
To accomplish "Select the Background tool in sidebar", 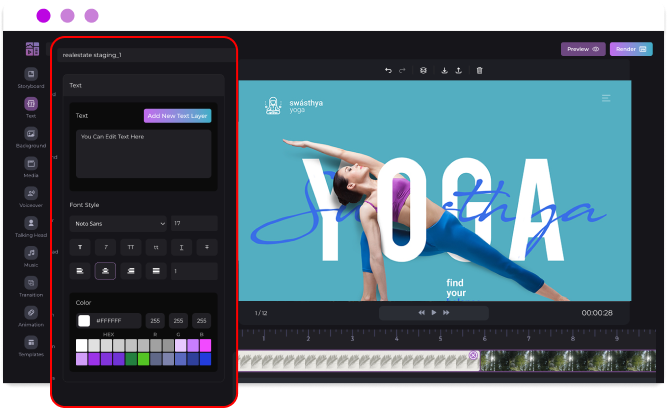I will pyautogui.click(x=31, y=134).
